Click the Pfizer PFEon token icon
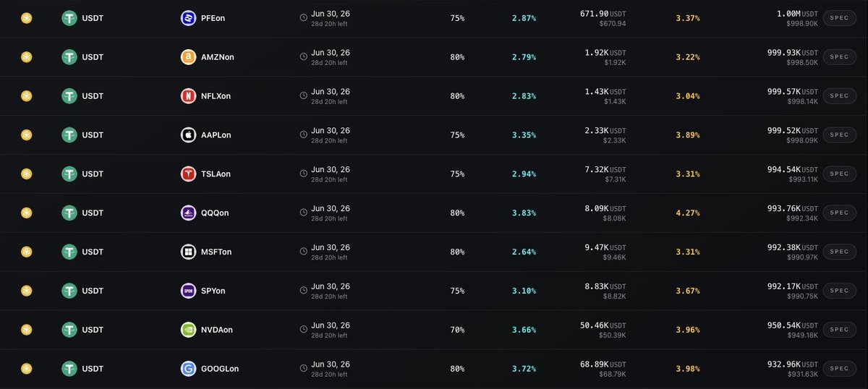868x389 pixels. pos(188,18)
